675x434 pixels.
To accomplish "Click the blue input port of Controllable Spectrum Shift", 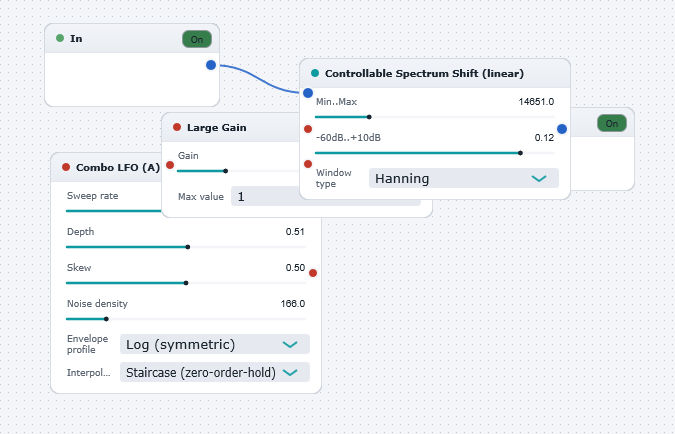I will [x=308, y=93].
